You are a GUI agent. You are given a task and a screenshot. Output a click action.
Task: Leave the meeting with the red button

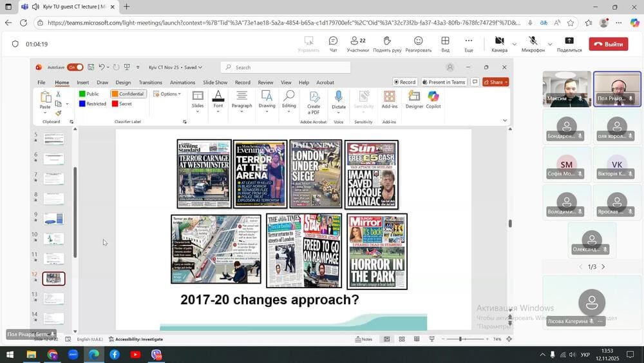tap(608, 44)
